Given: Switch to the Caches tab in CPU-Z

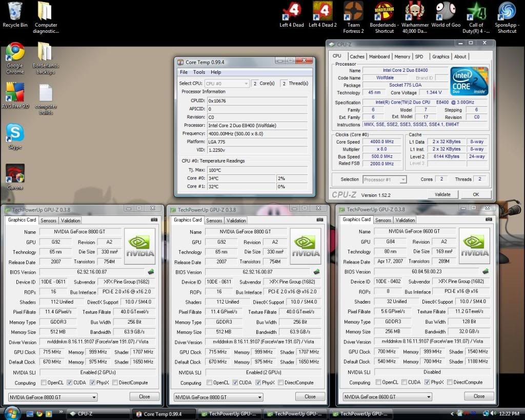Looking at the screenshot, I should tap(357, 56).
